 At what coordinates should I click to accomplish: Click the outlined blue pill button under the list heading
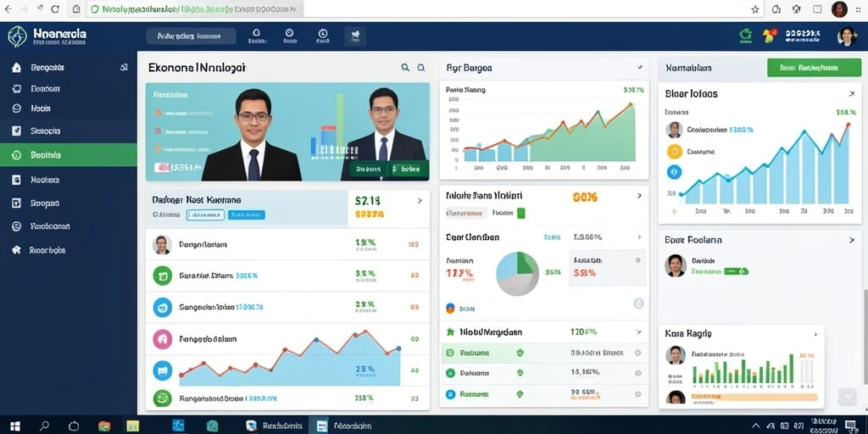tap(205, 214)
